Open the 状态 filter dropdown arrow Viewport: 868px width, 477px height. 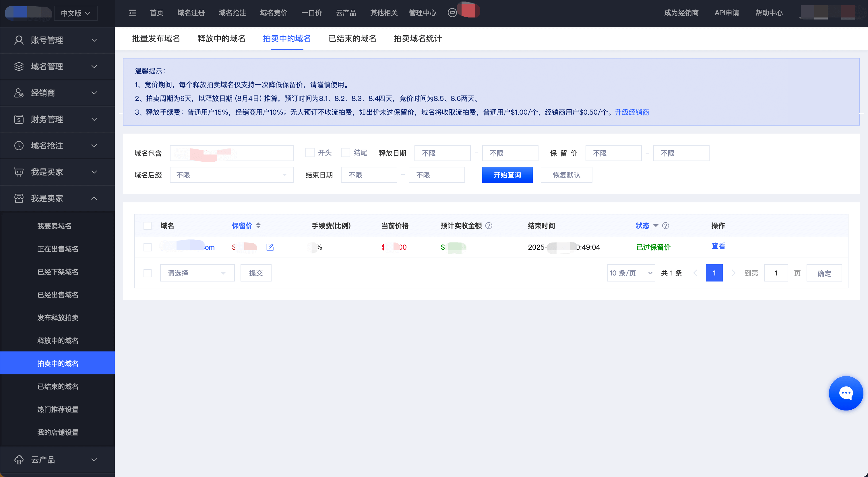(x=655, y=226)
